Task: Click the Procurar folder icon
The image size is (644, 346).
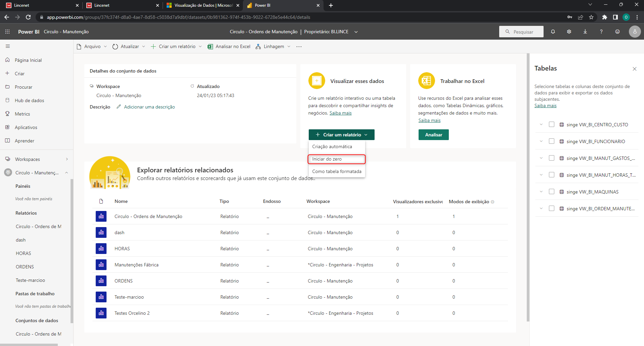Action: pyautogui.click(x=7, y=87)
